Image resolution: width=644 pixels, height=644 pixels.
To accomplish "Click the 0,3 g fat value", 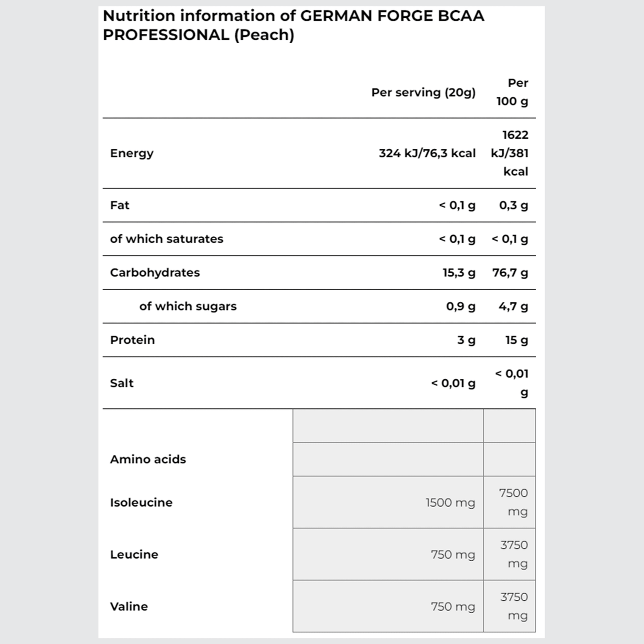I will (x=513, y=205).
